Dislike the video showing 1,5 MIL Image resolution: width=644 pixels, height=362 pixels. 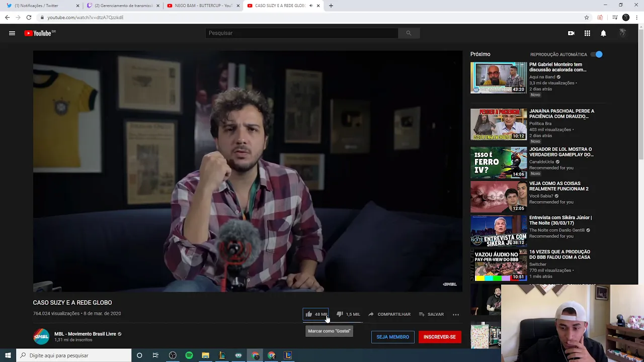348,314
